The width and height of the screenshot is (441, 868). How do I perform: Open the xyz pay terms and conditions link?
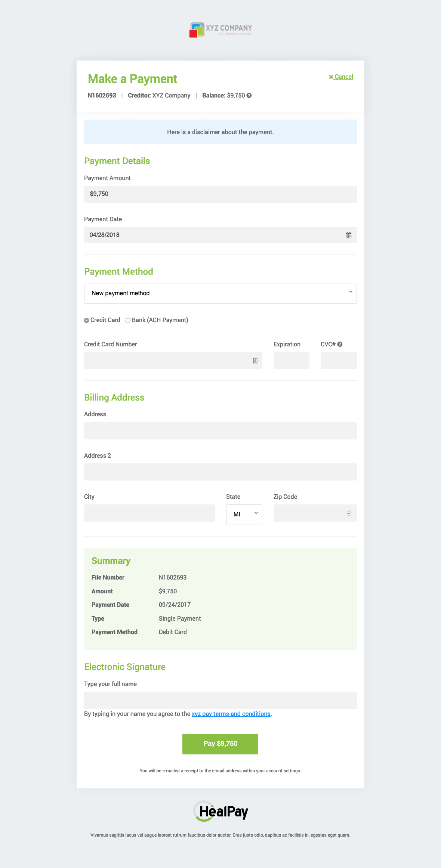click(x=231, y=714)
